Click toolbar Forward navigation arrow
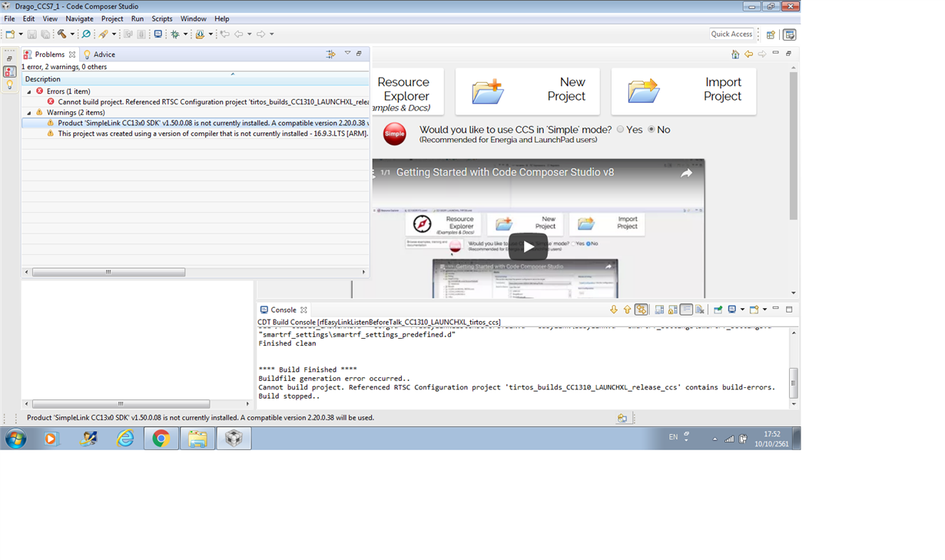Screen dimensions: 945x560 (261, 34)
